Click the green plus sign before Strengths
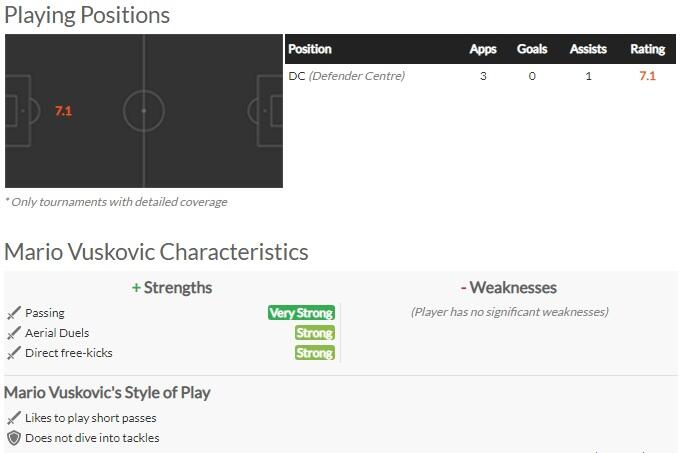 136,288
